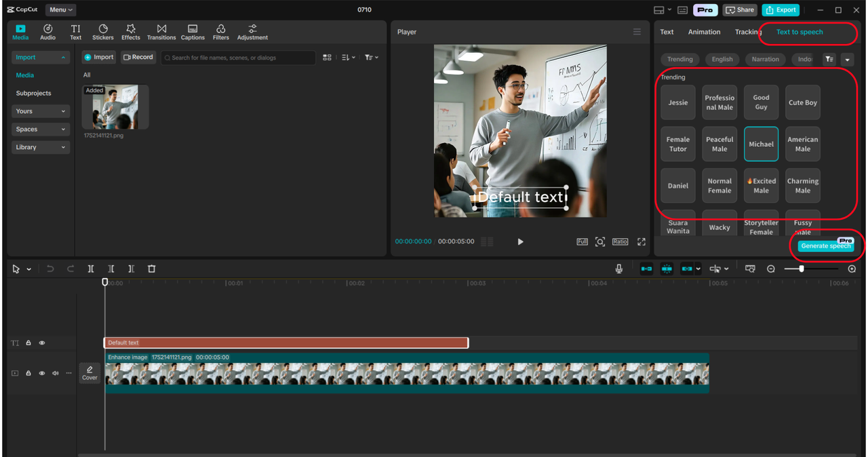The height and width of the screenshot is (457, 868).
Task: Expand the voice categories dropdown arrow
Action: point(847,60)
